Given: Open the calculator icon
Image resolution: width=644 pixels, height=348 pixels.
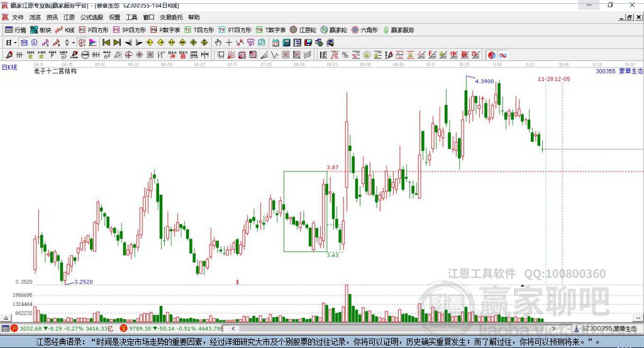Looking at the screenshot, I should coord(286,43).
